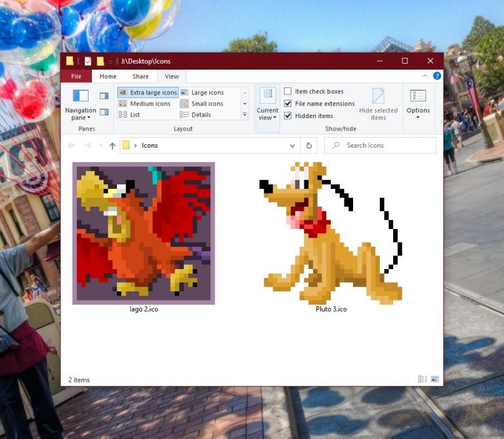Screen dimensions: 504x439
Task: Go forward with the right arrow
Action: tap(88, 146)
